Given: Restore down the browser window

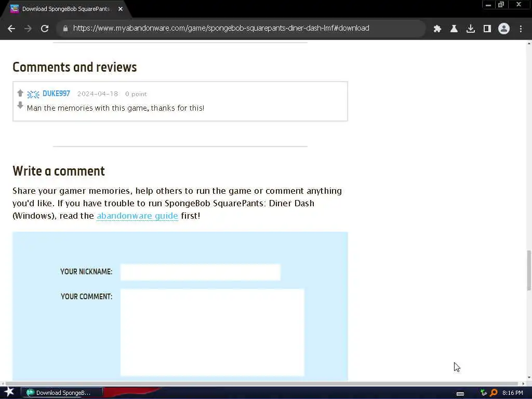Looking at the screenshot, I should click(x=501, y=5).
